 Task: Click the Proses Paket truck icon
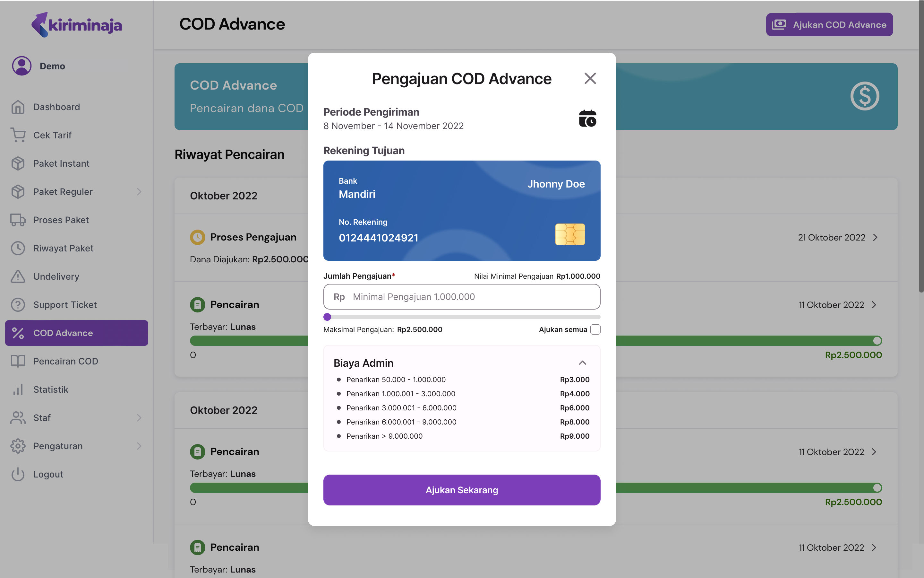pos(18,220)
